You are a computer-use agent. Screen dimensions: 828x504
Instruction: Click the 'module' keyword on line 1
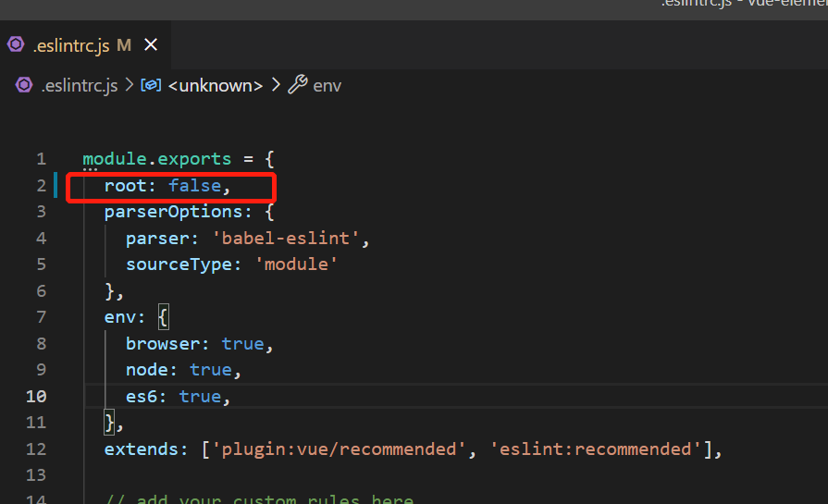coord(115,159)
